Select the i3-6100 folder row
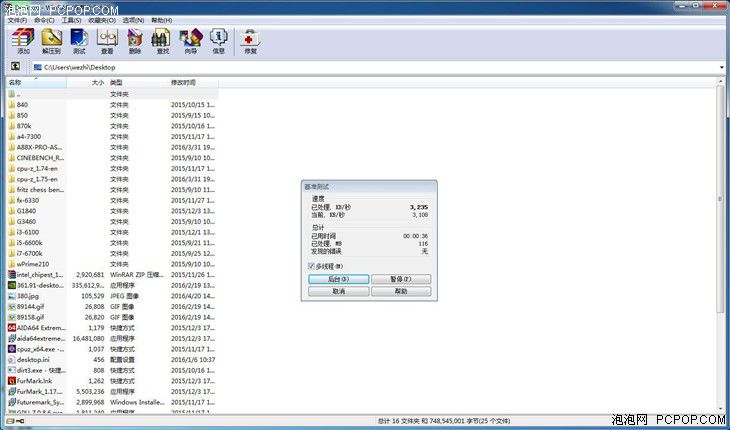Viewport: 730px width, 430px height. (112, 232)
